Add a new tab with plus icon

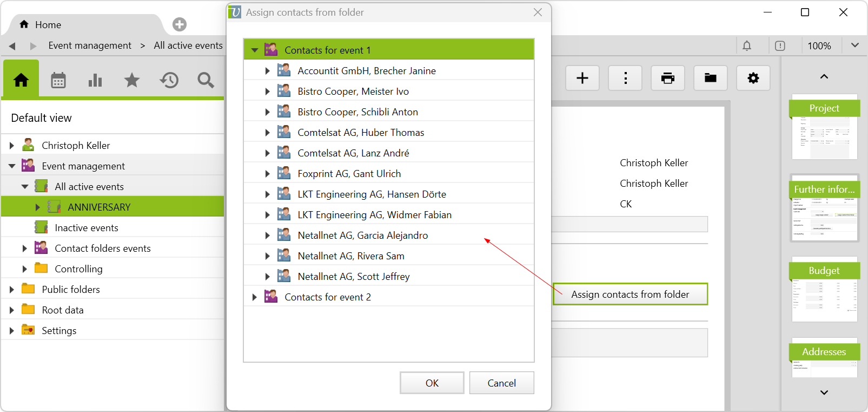180,24
